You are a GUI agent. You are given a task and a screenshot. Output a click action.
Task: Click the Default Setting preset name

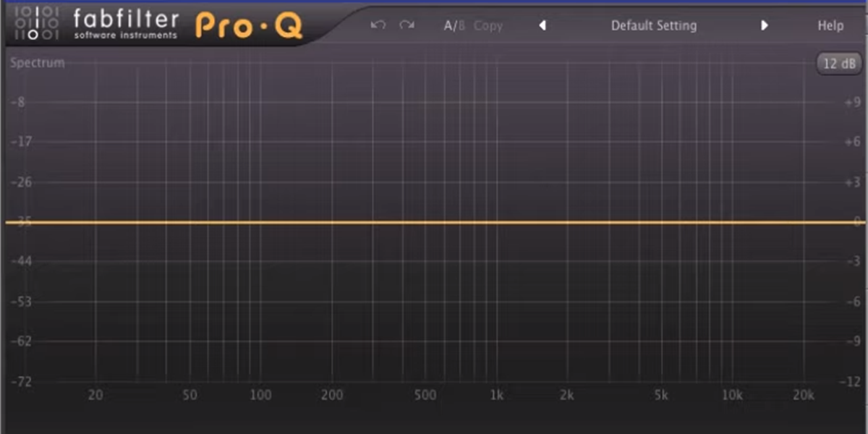pyautogui.click(x=653, y=25)
